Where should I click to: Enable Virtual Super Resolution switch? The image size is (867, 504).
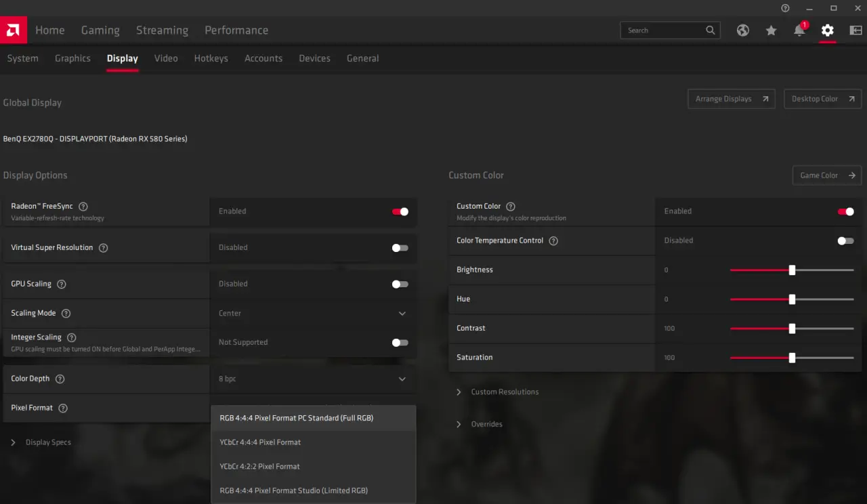pyautogui.click(x=400, y=248)
